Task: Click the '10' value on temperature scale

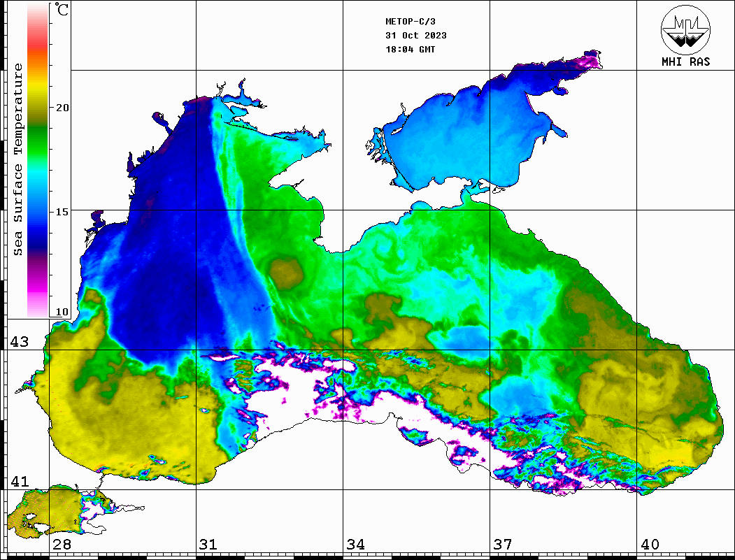Action: (62, 312)
